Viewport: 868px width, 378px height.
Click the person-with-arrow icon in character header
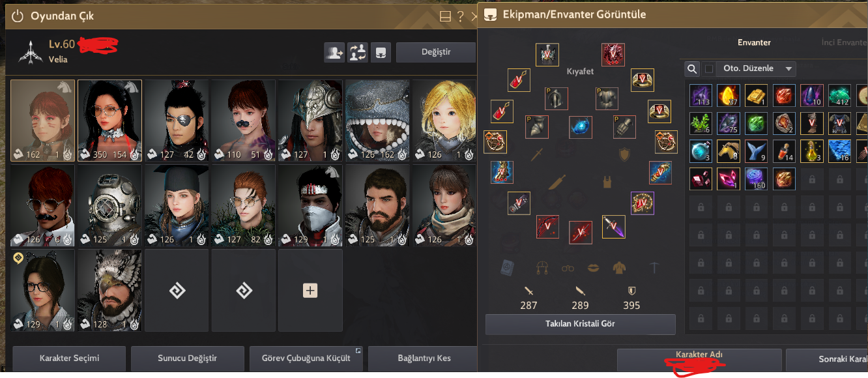point(334,53)
